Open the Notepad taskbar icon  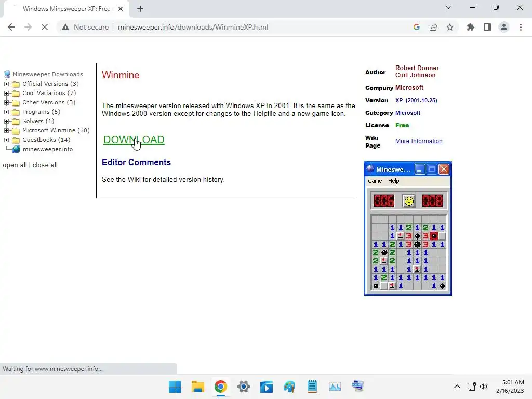312,387
